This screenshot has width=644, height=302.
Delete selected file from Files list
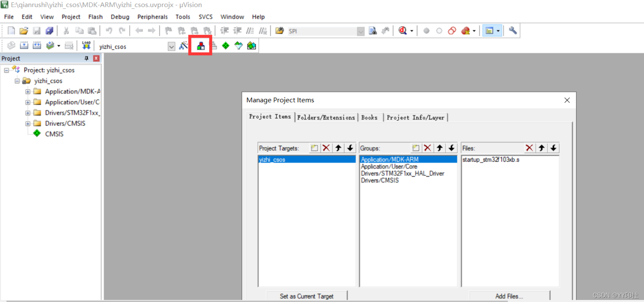(529, 148)
